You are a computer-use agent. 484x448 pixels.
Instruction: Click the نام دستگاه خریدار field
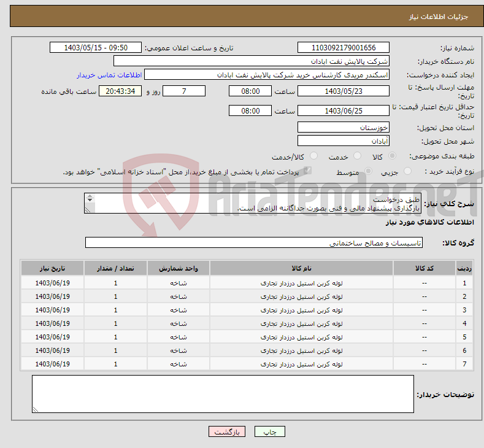(x=252, y=61)
